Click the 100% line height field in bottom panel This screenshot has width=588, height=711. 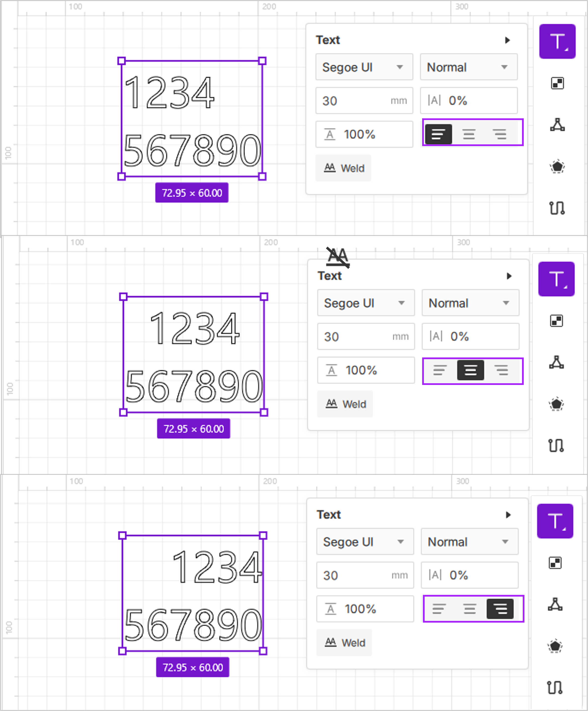[x=365, y=609]
